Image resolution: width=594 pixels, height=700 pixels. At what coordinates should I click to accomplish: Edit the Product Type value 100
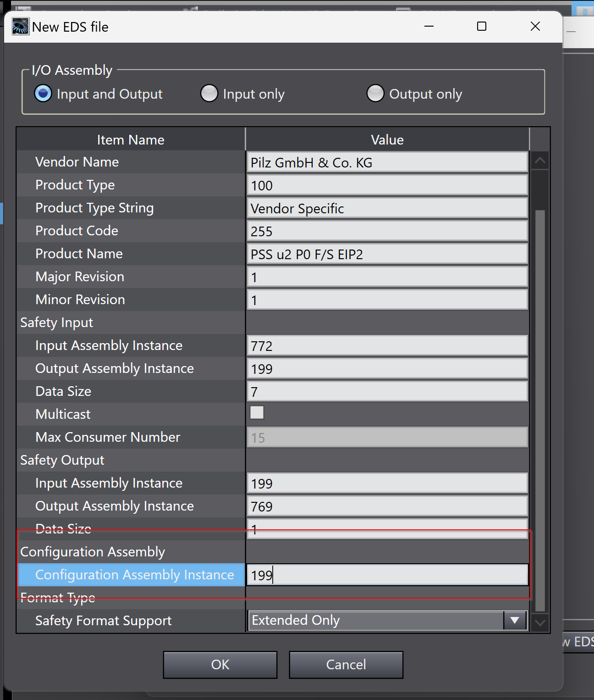coord(387,185)
